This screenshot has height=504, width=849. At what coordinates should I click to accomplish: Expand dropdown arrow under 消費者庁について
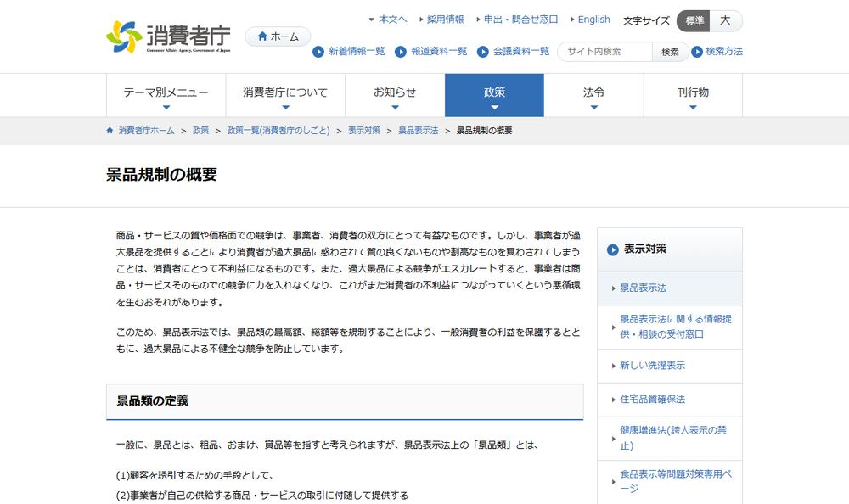click(286, 107)
